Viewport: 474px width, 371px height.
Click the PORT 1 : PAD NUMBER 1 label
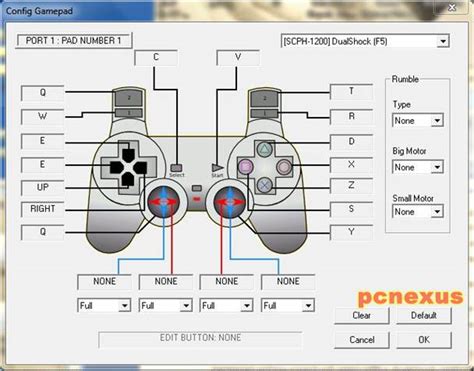click(x=74, y=41)
